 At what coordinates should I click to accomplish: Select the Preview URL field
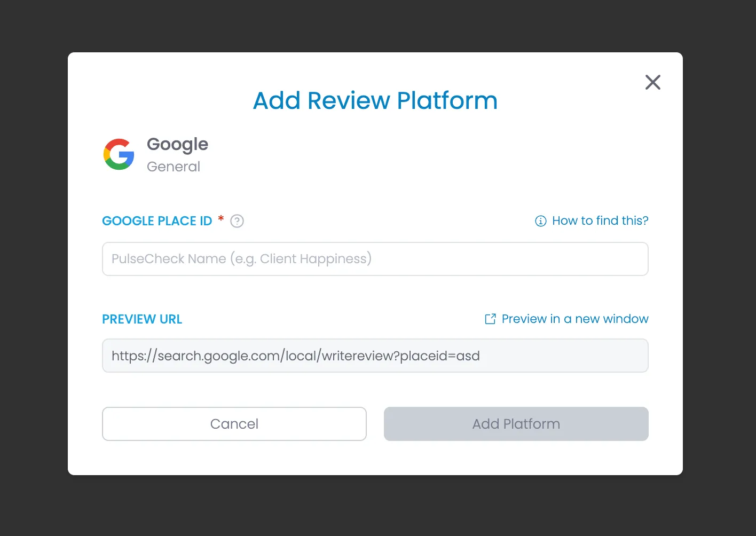pyautogui.click(x=375, y=356)
